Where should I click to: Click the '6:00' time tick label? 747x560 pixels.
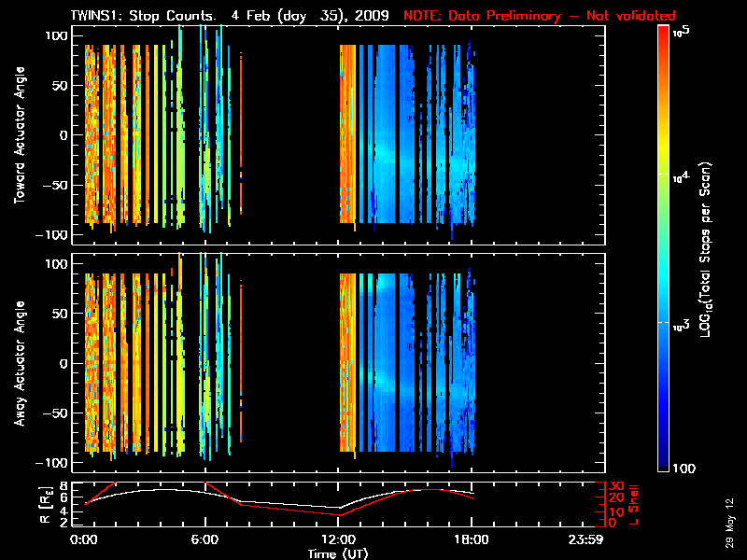(204, 539)
